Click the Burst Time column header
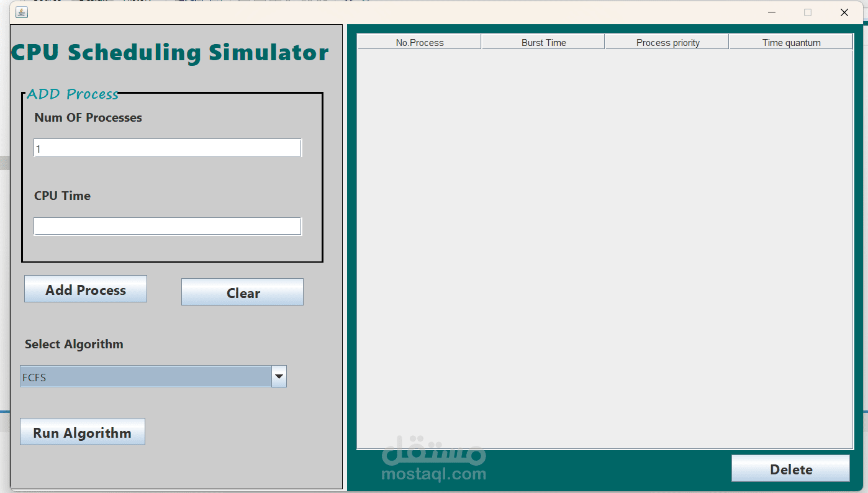The height and width of the screenshot is (493, 868). 543,42
